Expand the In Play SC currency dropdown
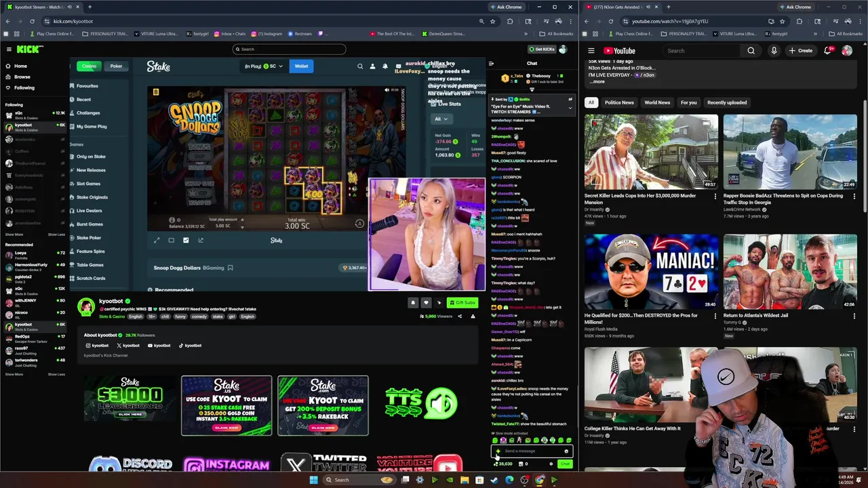Screen dimensions: 868x488 click(x=264, y=66)
